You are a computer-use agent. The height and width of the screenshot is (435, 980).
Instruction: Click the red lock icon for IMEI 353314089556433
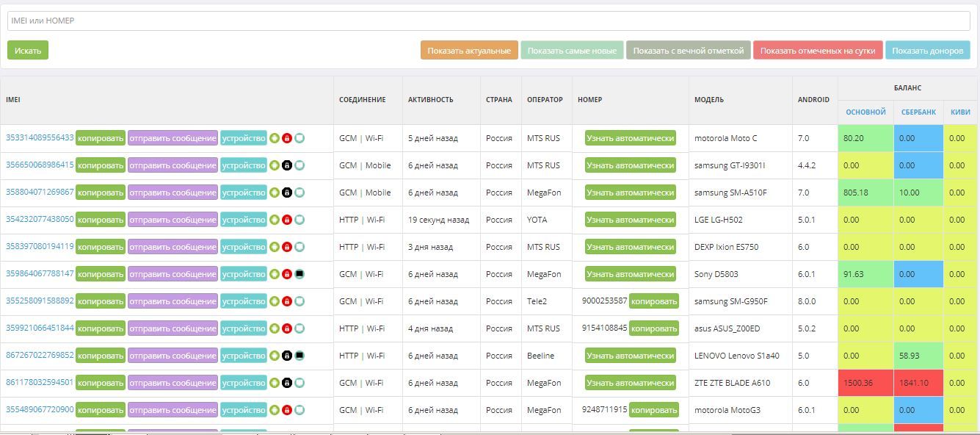(287, 138)
